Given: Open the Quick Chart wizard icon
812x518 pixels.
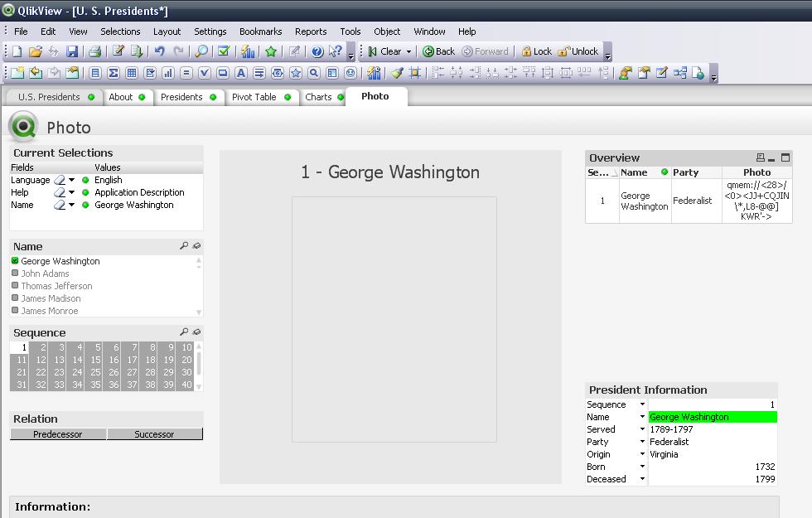Looking at the screenshot, I should [248, 51].
